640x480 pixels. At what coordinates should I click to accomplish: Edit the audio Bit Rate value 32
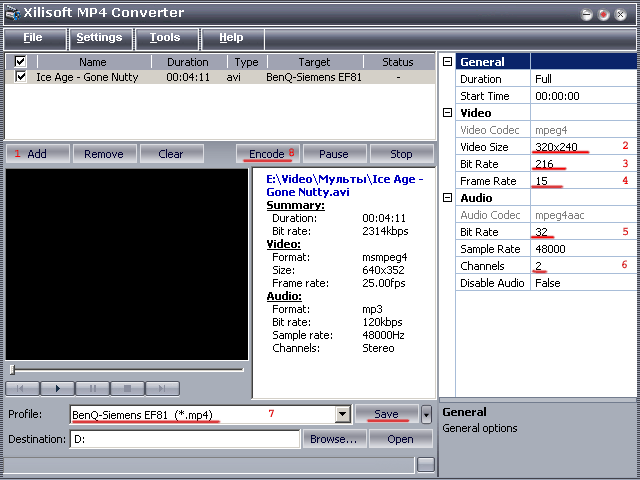pyautogui.click(x=584, y=232)
